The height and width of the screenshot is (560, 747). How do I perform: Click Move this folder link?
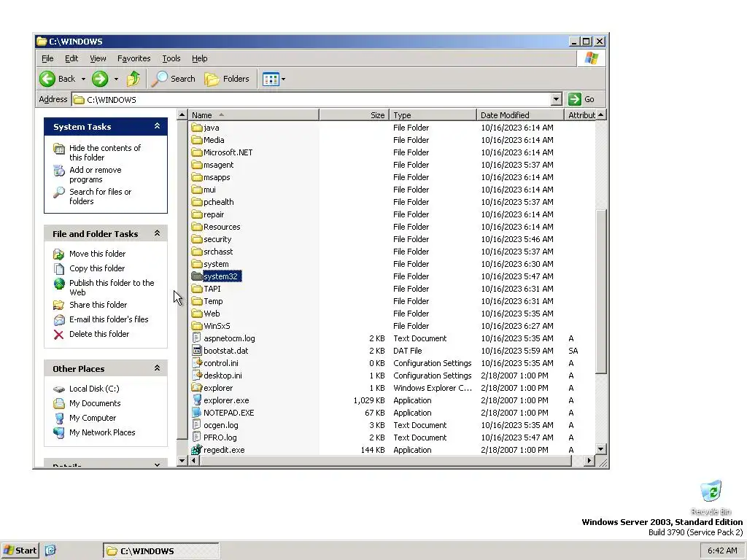pyautogui.click(x=97, y=254)
